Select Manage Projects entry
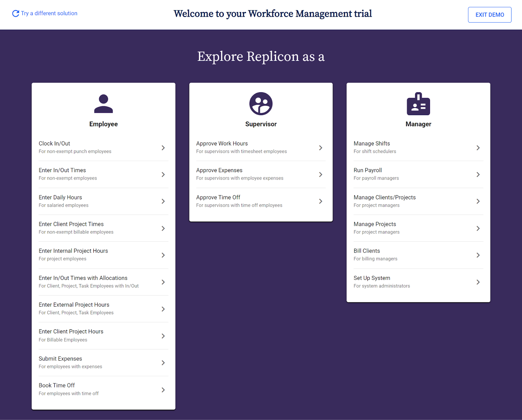This screenshot has width=522, height=420. point(418,228)
